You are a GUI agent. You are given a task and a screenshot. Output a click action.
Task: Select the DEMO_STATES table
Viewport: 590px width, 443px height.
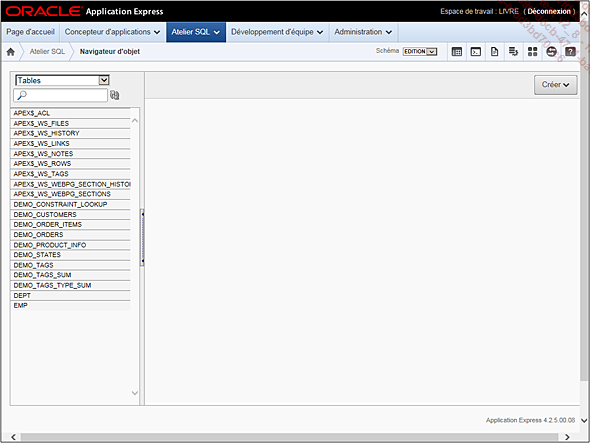coord(70,255)
